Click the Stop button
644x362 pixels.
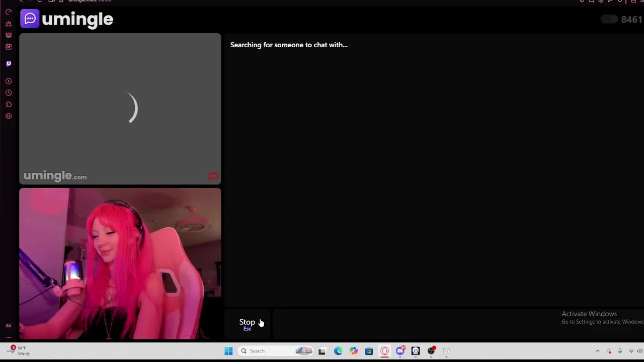(x=247, y=324)
